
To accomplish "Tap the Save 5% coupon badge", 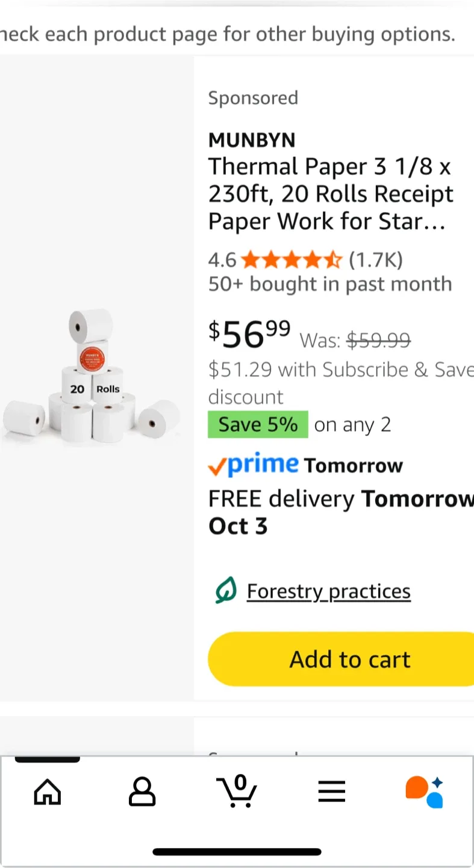I will point(258,425).
